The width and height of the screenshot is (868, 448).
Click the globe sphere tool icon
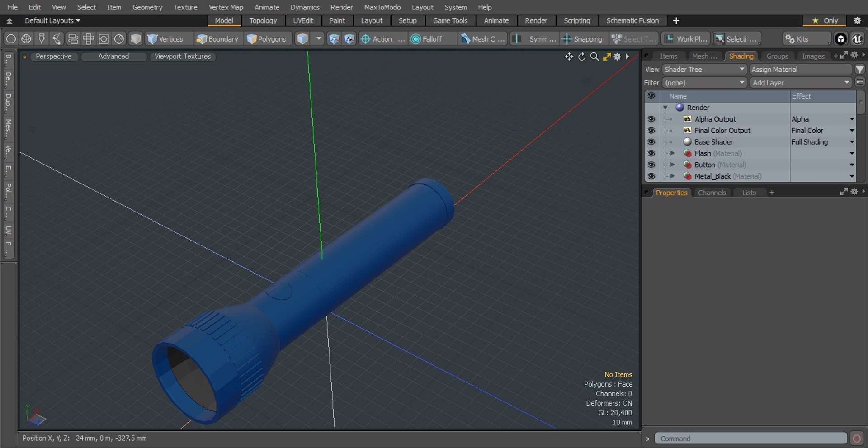(x=26, y=39)
